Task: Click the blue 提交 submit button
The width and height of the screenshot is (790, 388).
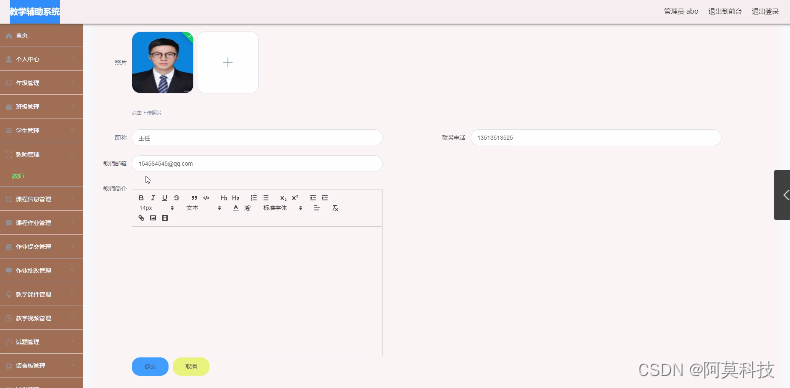Action: coord(150,366)
